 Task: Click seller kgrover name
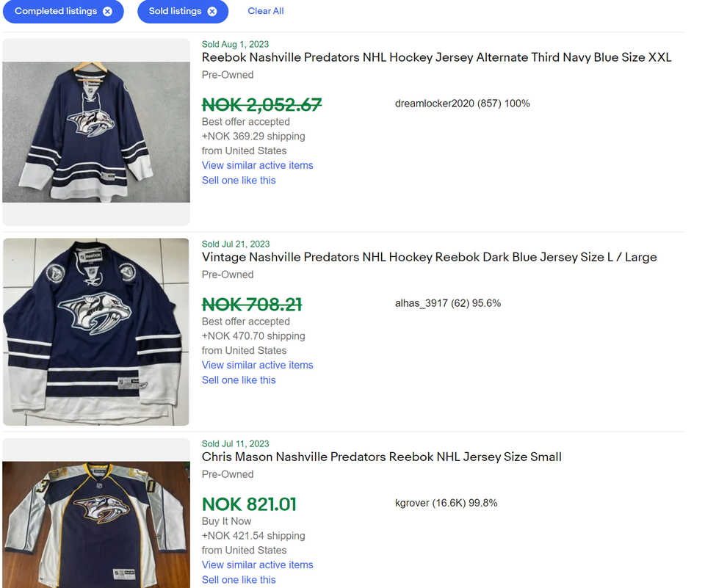[412, 503]
